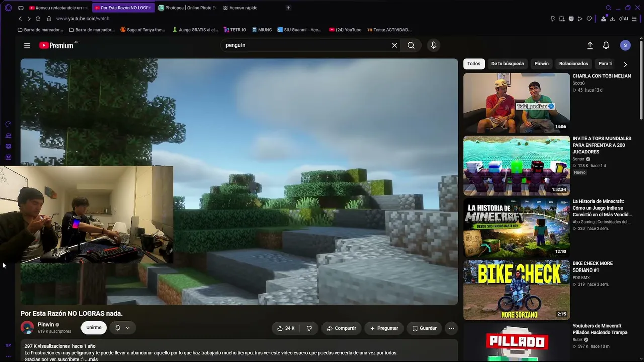The image size is (644, 362).
Task: Expand notification options next to bell
Action: click(128, 328)
